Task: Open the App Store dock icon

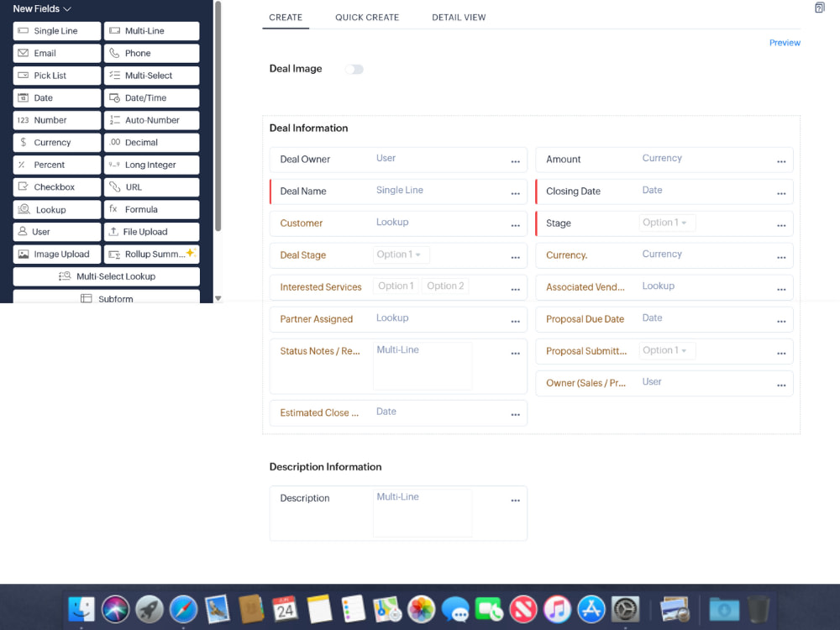Action: [591, 609]
